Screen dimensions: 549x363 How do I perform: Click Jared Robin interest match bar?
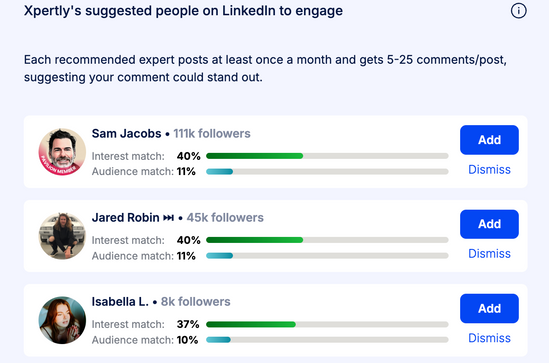click(327, 240)
